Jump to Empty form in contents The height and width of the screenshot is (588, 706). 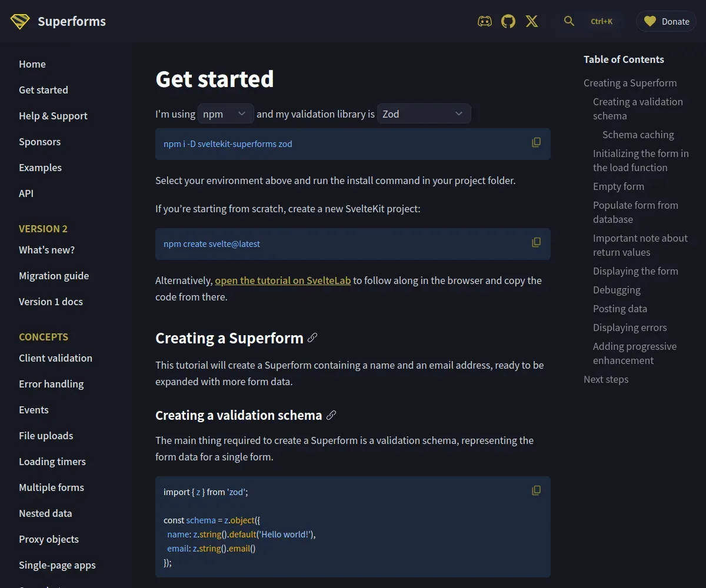tap(618, 186)
